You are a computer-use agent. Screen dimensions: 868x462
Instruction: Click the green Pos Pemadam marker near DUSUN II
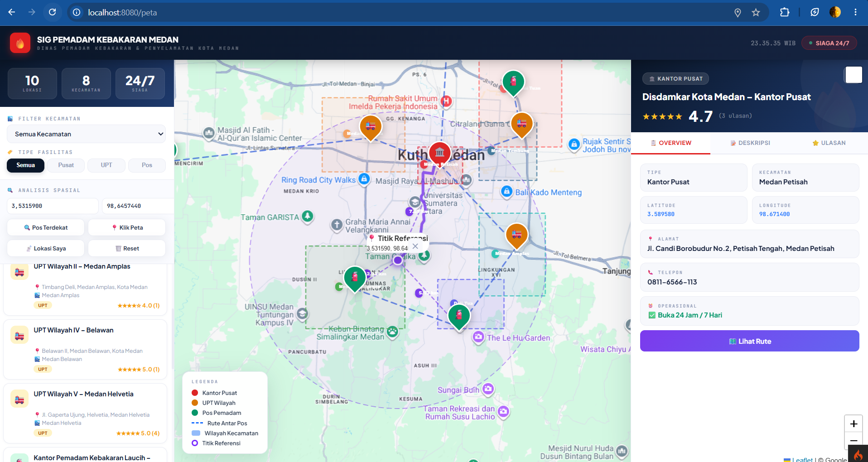point(355,279)
